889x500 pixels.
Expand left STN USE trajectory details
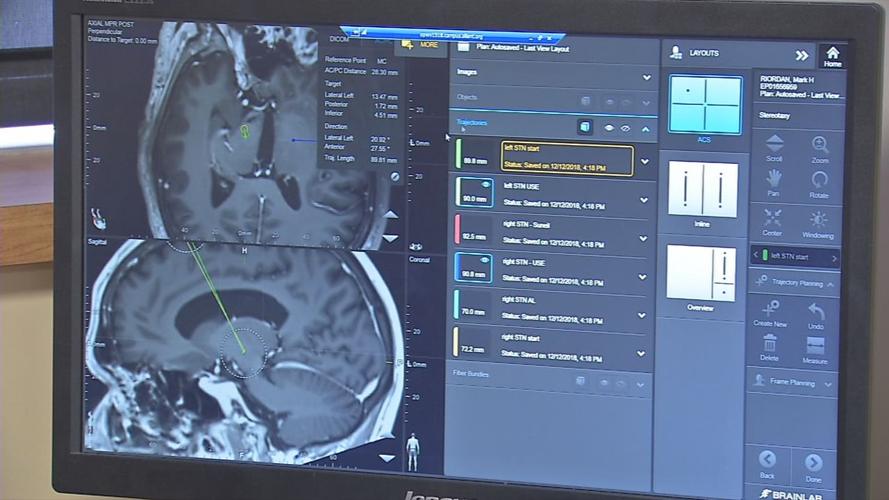[x=644, y=200]
